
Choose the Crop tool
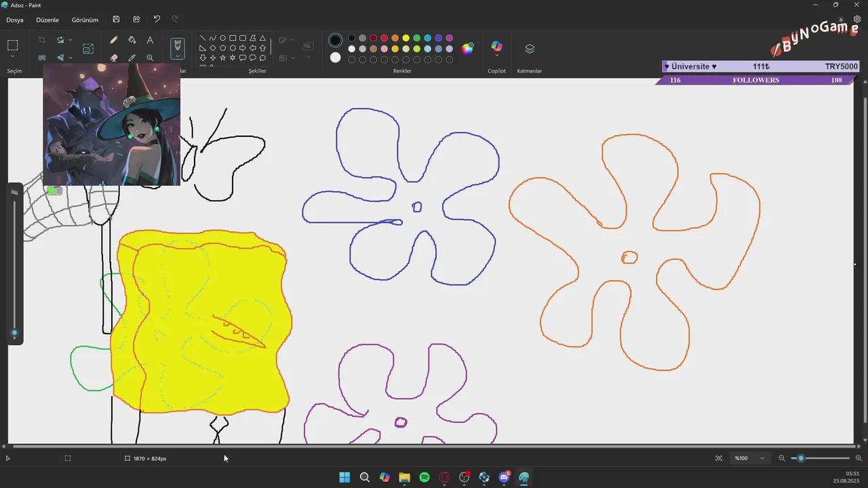click(42, 40)
